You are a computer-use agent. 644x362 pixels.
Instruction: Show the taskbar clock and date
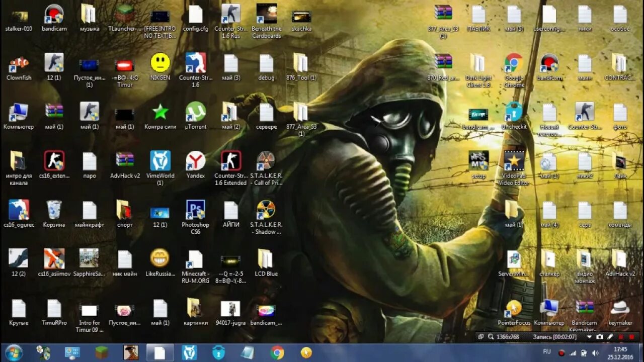click(x=620, y=352)
